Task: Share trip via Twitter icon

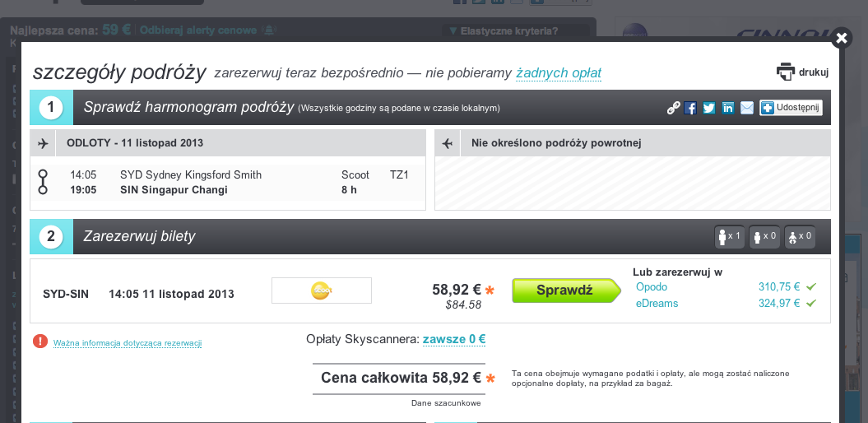Action: pos(709,108)
